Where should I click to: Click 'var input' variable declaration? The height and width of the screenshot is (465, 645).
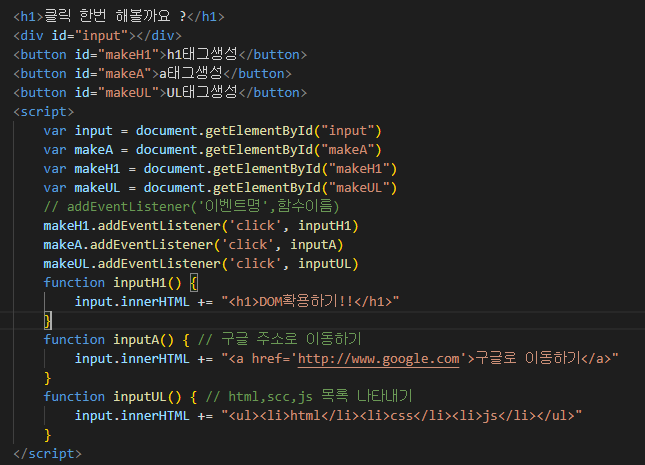(x=78, y=131)
